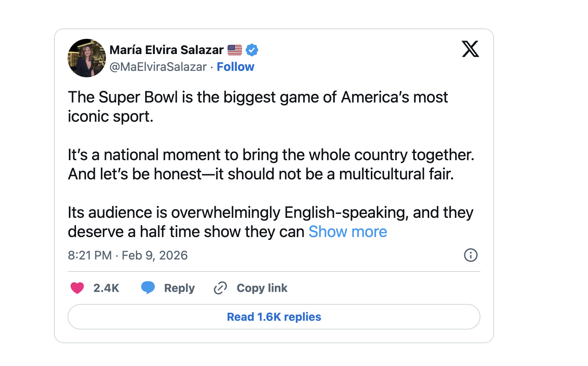The width and height of the screenshot is (588, 366).
Task: Click the X logo in the corner
Action: [471, 49]
